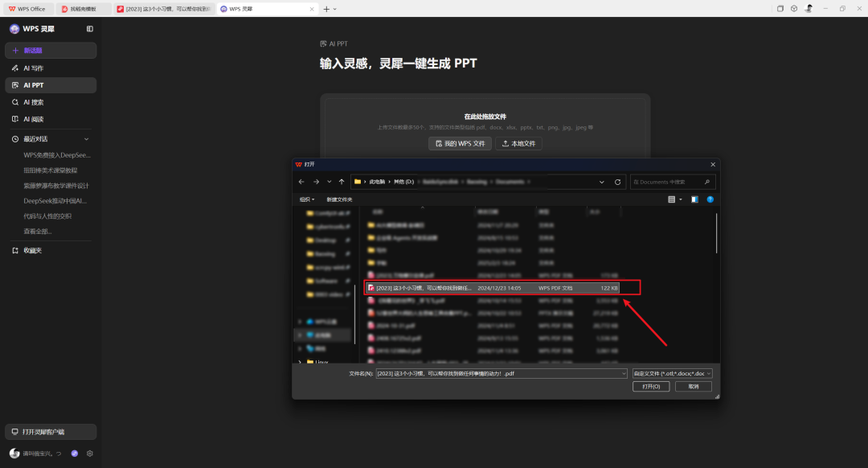Screen dimensions: 868x468
Task: Refresh the folder listing
Action: coord(618,182)
